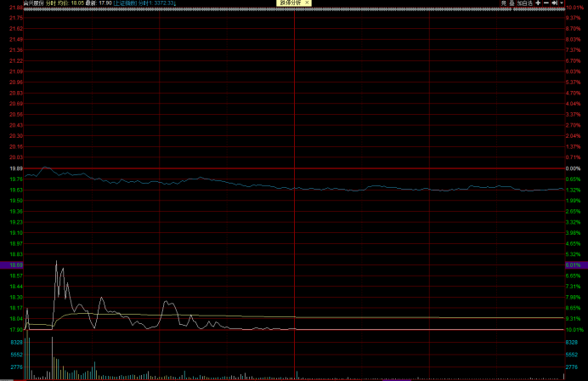Click the speaker-shaped arrow icon at top right
The image size is (588, 381).
[x=554, y=3]
